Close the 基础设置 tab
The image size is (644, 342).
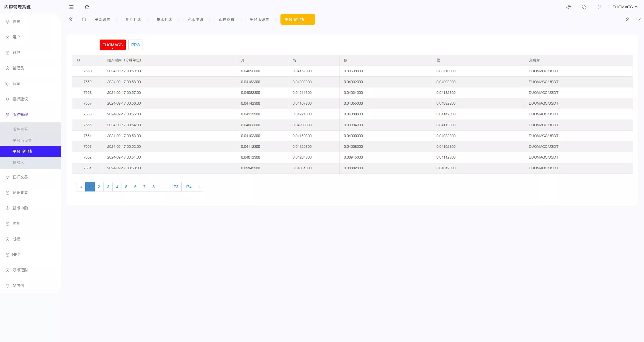pos(117,19)
